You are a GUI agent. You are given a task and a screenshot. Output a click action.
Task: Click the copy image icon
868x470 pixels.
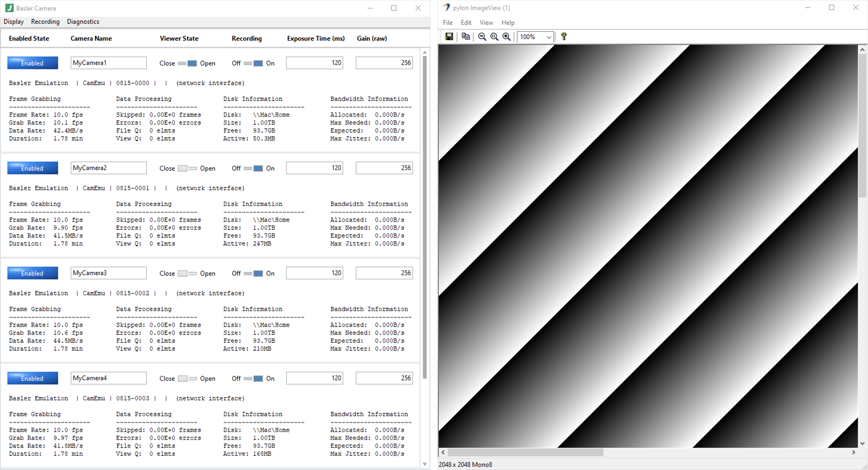(466, 36)
